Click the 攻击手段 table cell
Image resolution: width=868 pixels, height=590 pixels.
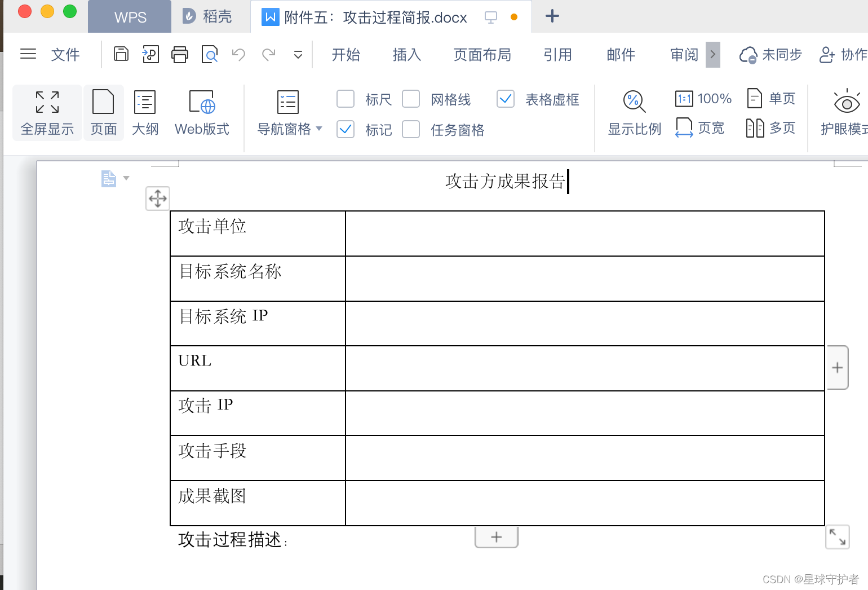tap(258, 458)
